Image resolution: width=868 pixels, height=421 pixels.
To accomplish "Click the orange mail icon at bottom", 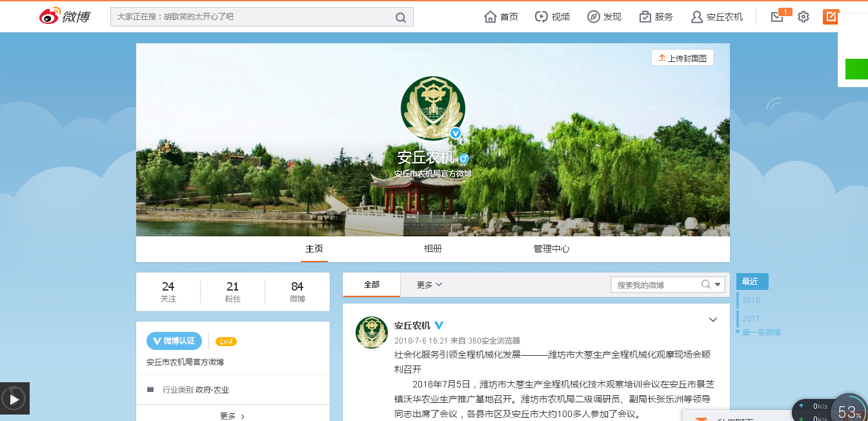I will point(701,419).
